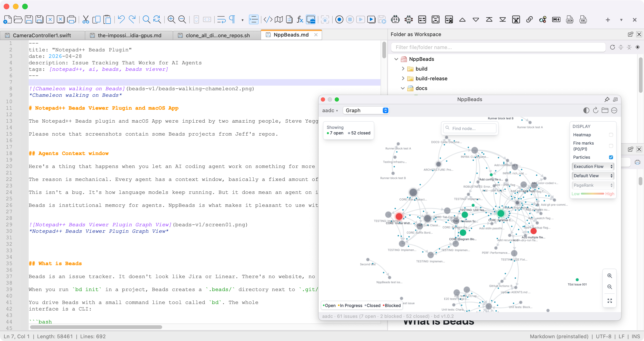Open Find and Replace icon

click(x=157, y=19)
